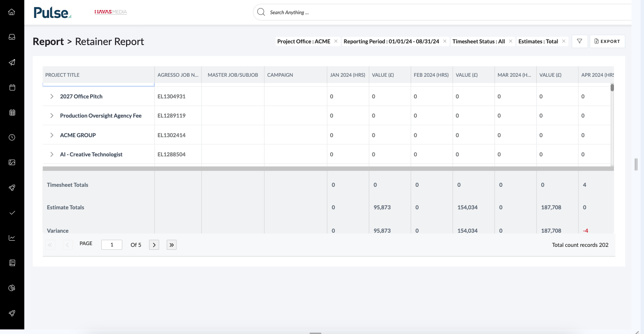The image size is (644, 334).
Task: Remove the Timesheet Status All filter
Action: 510,41
